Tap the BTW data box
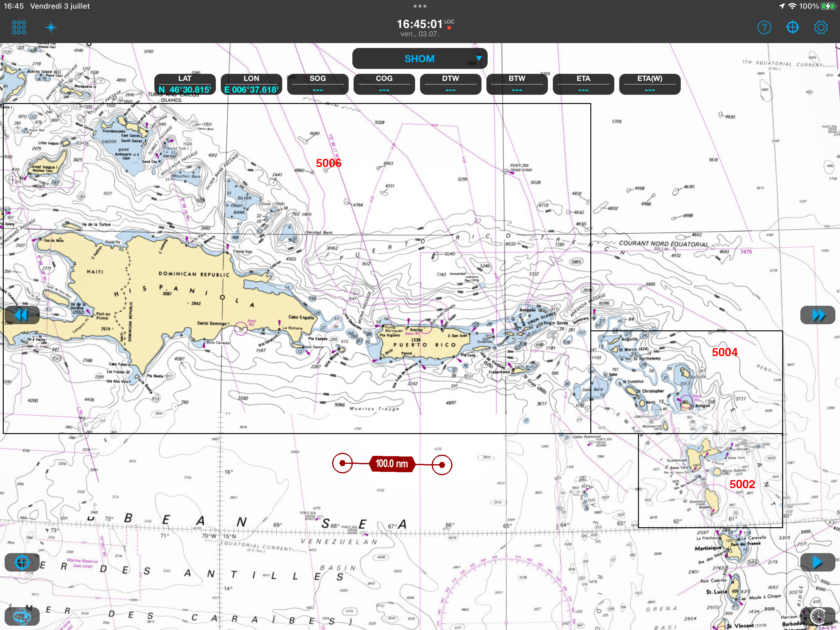 [x=517, y=84]
